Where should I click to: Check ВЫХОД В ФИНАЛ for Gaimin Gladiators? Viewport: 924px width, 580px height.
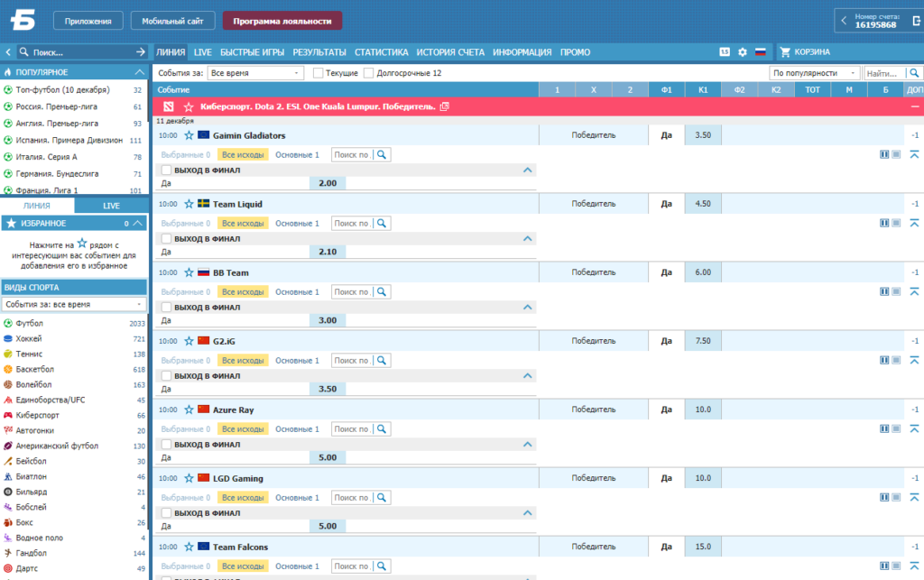tap(166, 170)
